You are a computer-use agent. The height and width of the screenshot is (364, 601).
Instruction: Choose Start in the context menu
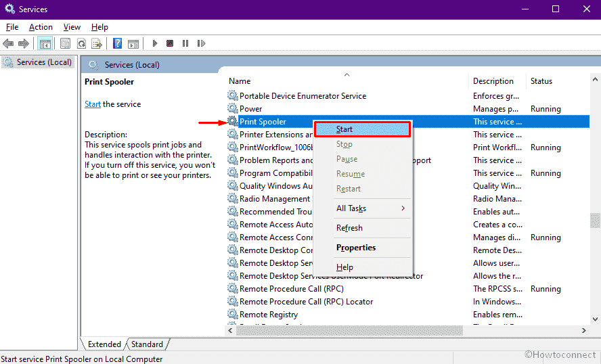pyautogui.click(x=362, y=129)
